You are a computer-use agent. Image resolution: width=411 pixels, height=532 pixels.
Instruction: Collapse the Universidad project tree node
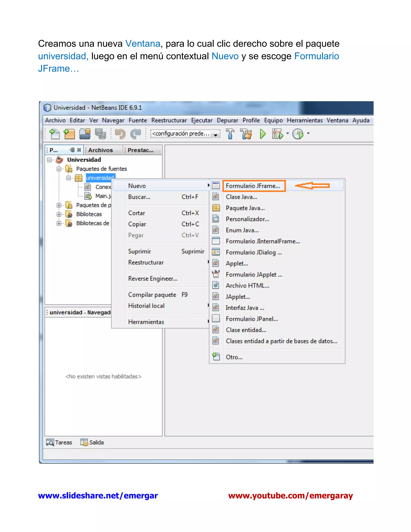tap(49, 160)
